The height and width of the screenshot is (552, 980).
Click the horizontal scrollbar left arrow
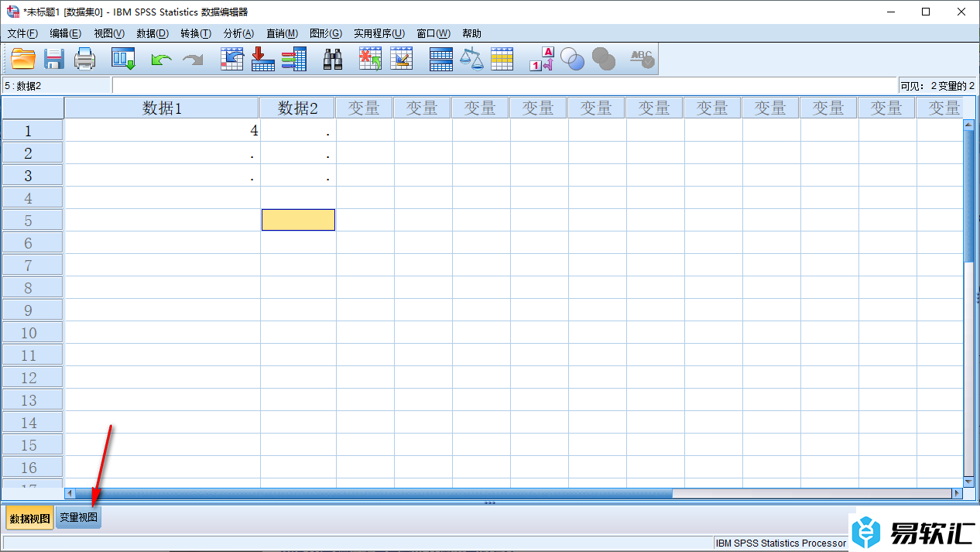pyautogui.click(x=70, y=492)
